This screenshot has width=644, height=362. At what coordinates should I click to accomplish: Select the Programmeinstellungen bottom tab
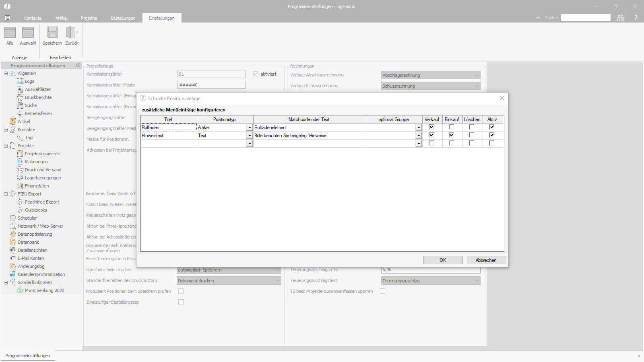pyautogui.click(x=28, y=356)
